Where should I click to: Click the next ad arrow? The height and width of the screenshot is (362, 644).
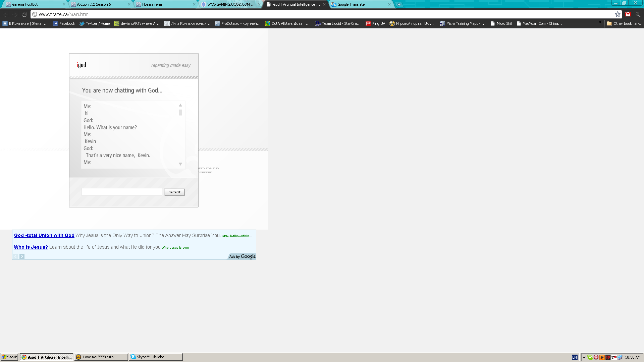point(22,256)
